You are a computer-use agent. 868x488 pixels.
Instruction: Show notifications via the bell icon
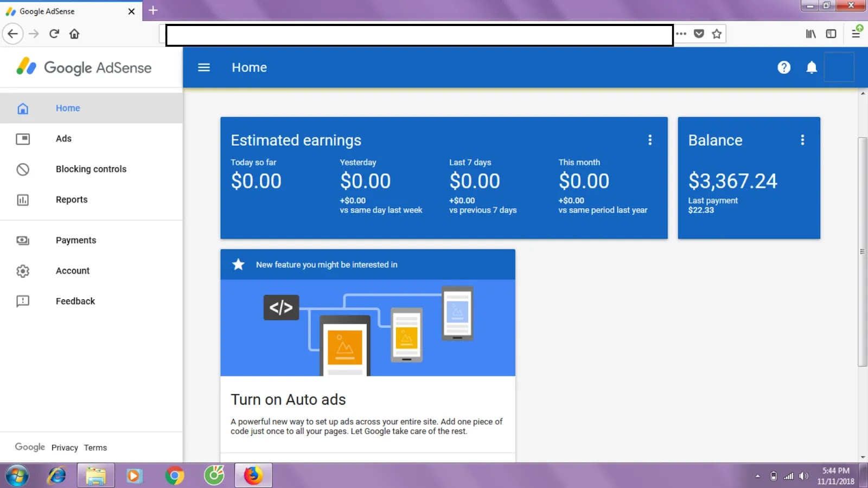point(812,67)
